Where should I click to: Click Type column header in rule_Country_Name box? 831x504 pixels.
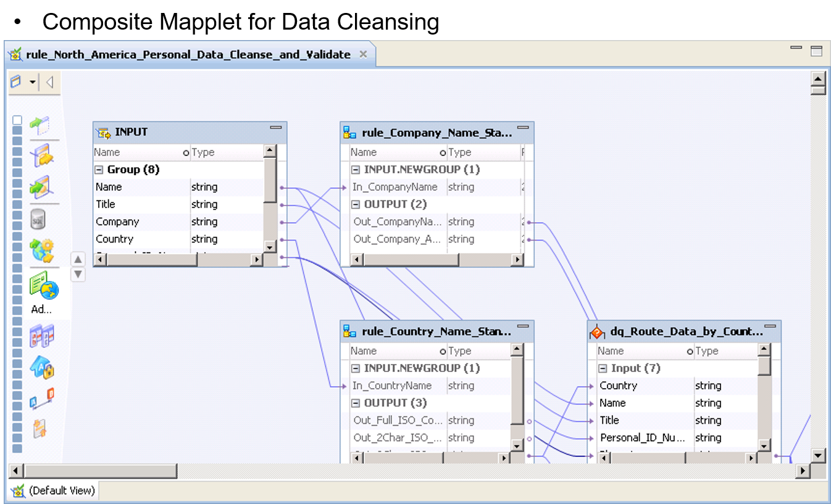pyautogui.click(x=478, y=351)
